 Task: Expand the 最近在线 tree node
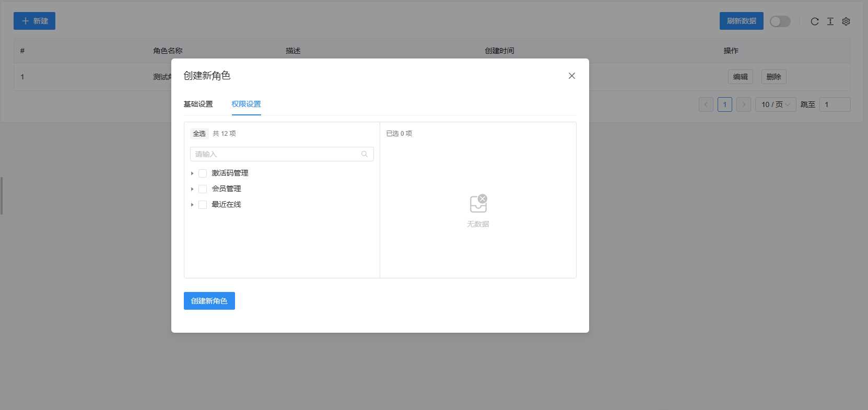click(192, 205)
